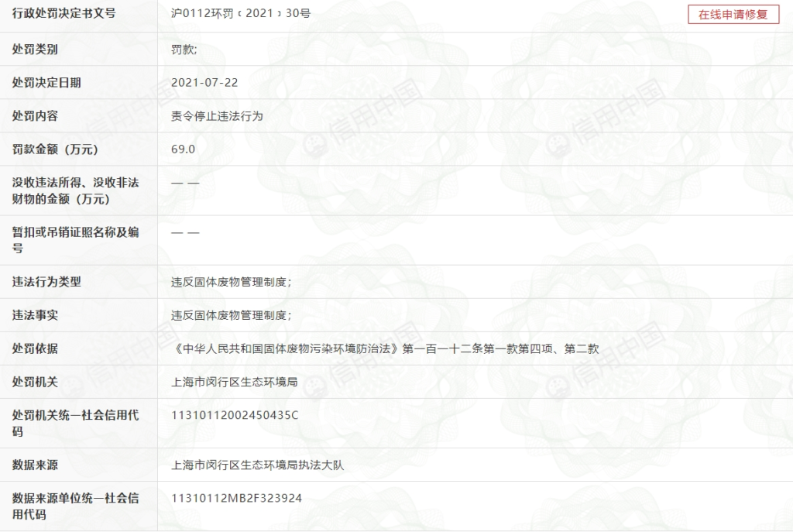Click the 罚款金额（万元） label

[56, 149]
